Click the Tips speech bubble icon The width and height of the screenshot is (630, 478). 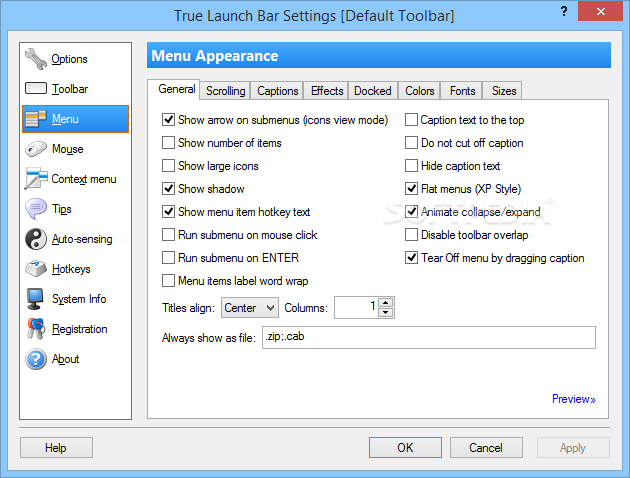[36, 209]
